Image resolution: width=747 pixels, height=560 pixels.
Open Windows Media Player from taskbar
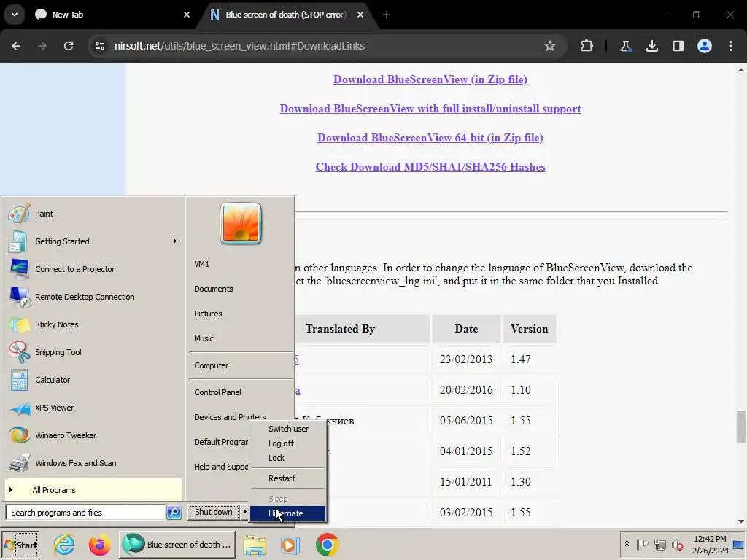click(x=290, y=545)
